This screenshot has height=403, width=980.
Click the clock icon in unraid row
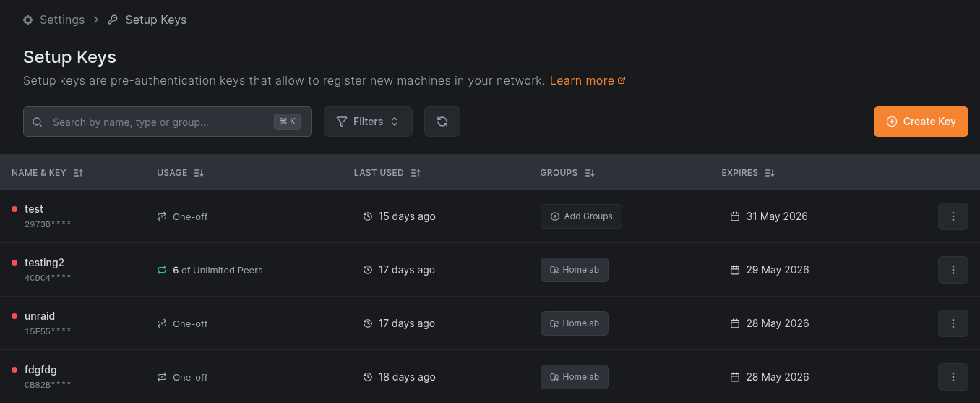(x=368, y=323)
